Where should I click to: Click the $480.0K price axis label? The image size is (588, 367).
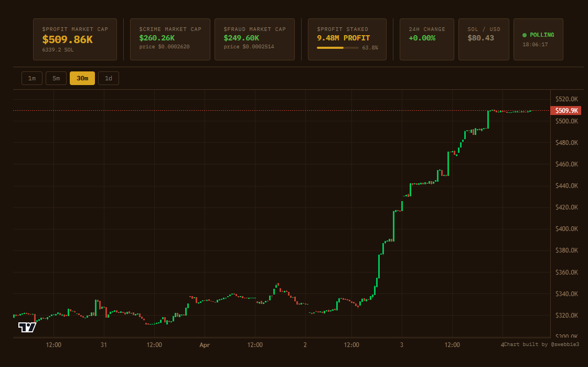(566, 143)
